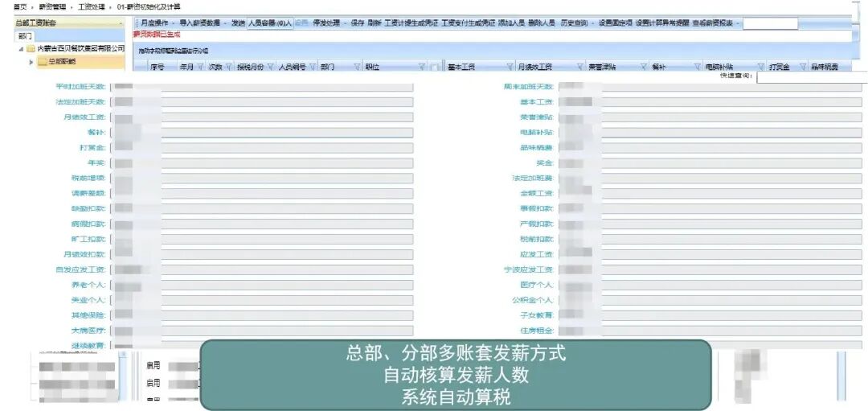Click the 内蒙古西贝餐饮集团有限公司 folder icon

coord(31,49)
